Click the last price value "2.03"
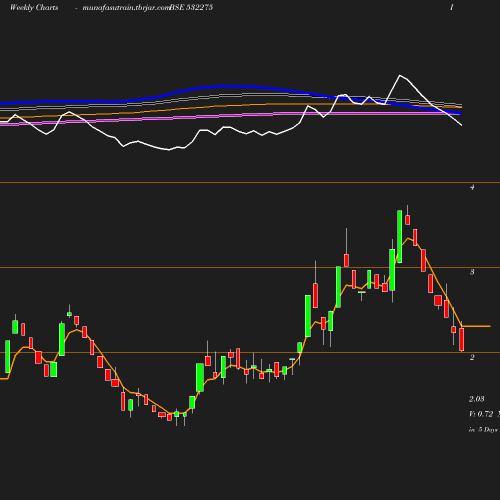Image resolution: width=500 pixels, height=500 pixels. point(477,399)
